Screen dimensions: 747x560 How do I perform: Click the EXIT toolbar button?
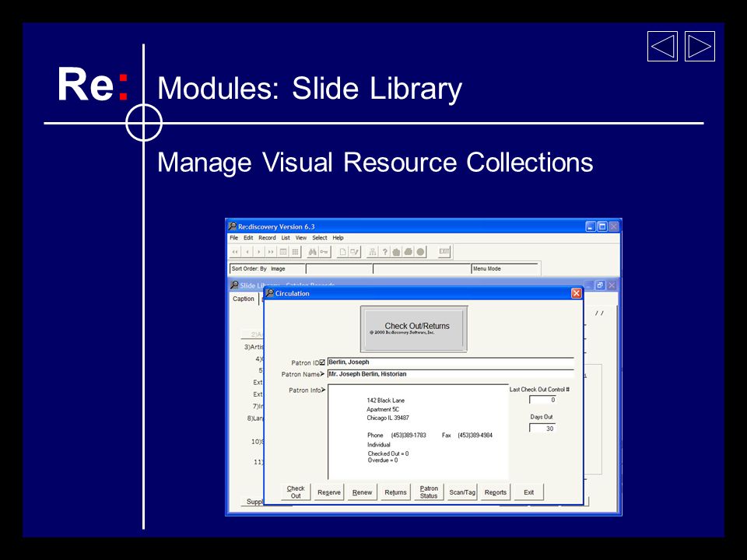[x=444, y=251]
